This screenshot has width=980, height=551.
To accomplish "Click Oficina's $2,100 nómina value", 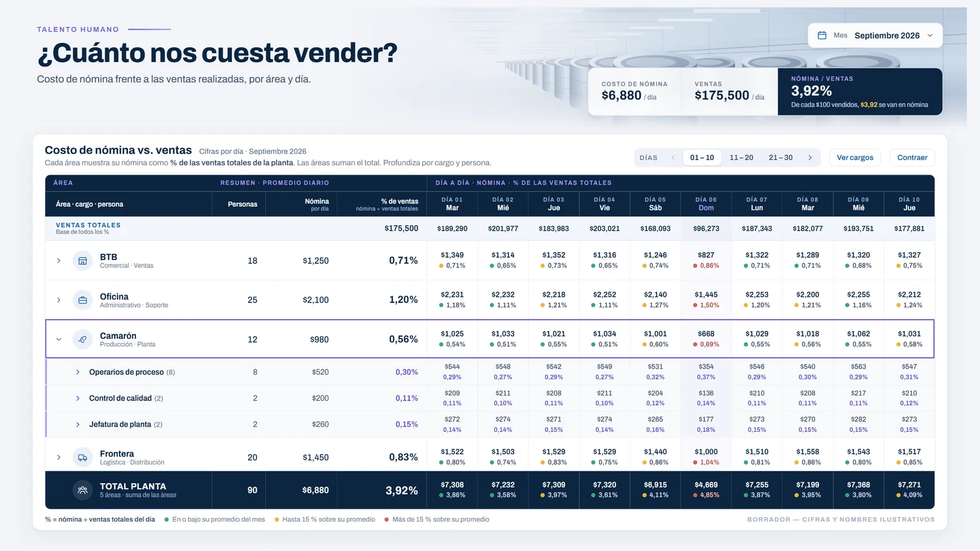I will (x=315, y=300).
